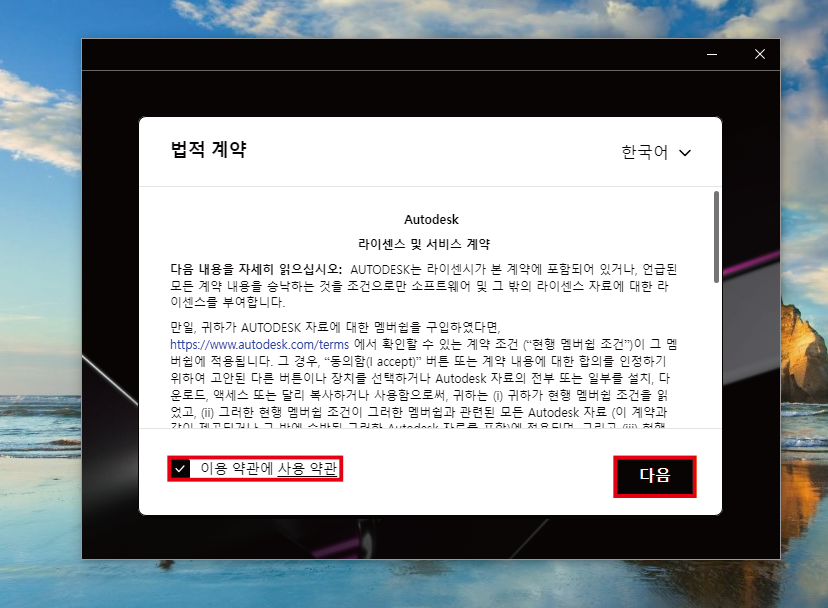Click the Autodesk title in the agreement
The height and width of the screenshot is (608, 828).
pyautogui.click(x=431, y=219)
